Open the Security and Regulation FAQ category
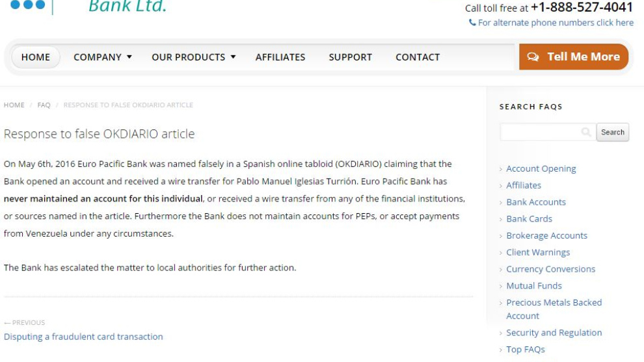644x362 pixels. point(554,333)
